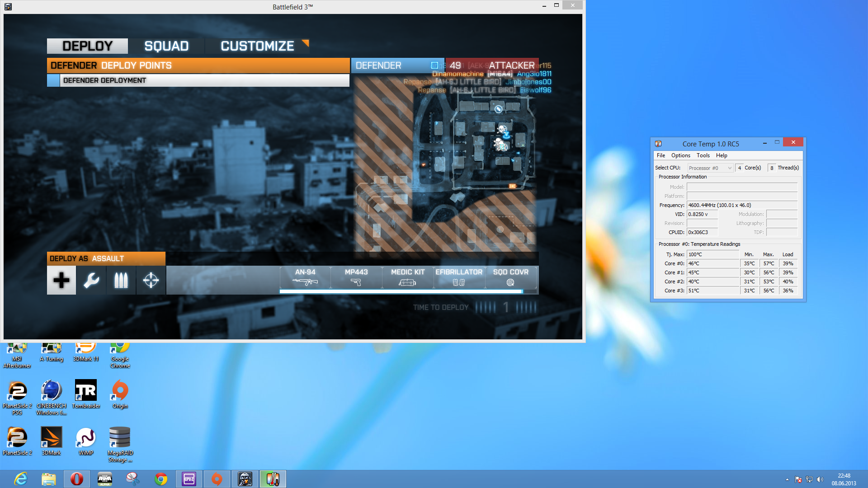Click the CPUID value field
Screen dimensions: 868x488
tap(702, 232)
